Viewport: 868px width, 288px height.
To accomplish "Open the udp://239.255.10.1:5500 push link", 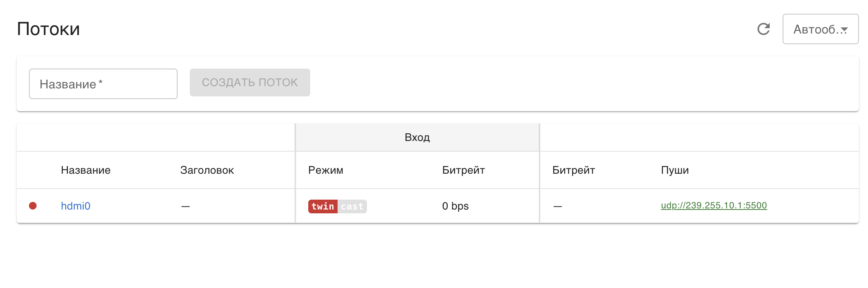I will [x=714, y=205].
